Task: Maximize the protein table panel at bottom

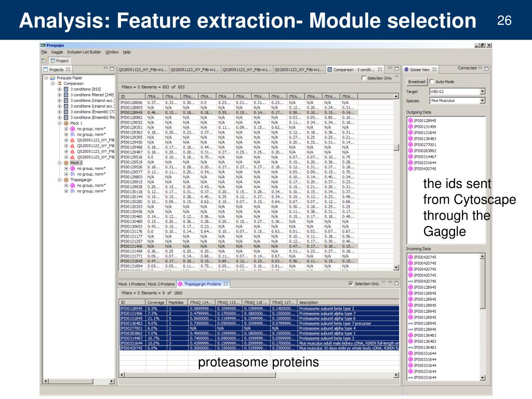Action: 396,283
